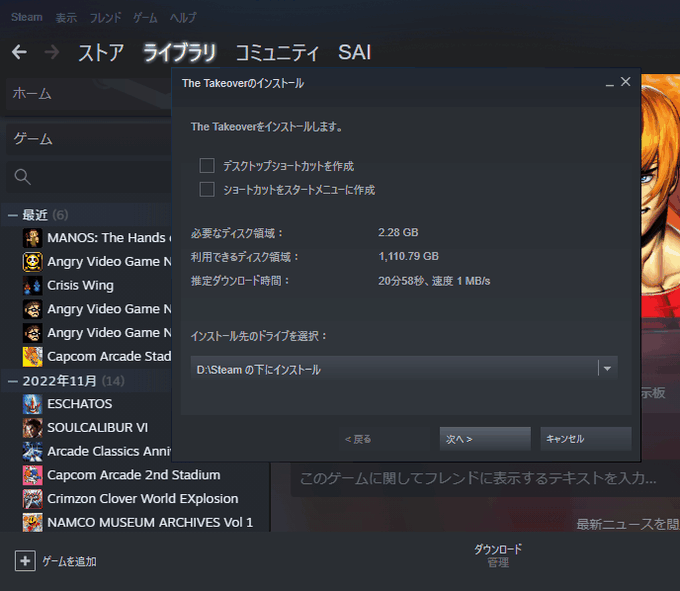Image resolution: width=680 pixels, height=591 pixels.
Task: Select Crimzon Clover World EXplosion in list
Action: coord(143,499)
